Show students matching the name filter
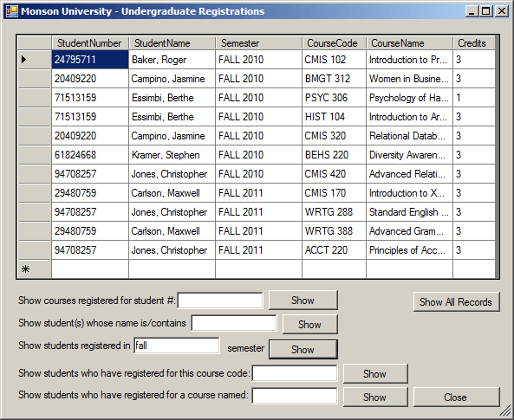The width and height of the screenshot is (514, 420). coord(309,325)
